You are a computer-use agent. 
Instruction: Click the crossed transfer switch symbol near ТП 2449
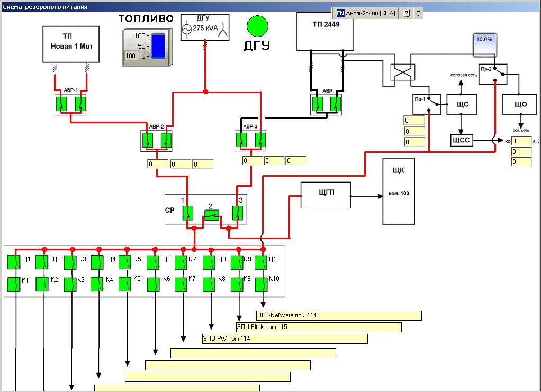[403, 72]
